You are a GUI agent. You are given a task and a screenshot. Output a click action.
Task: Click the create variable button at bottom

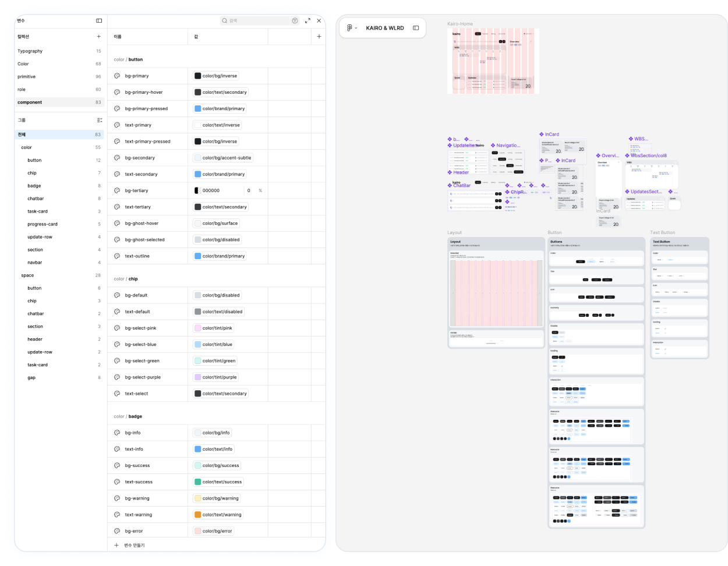tap(129, 545)
